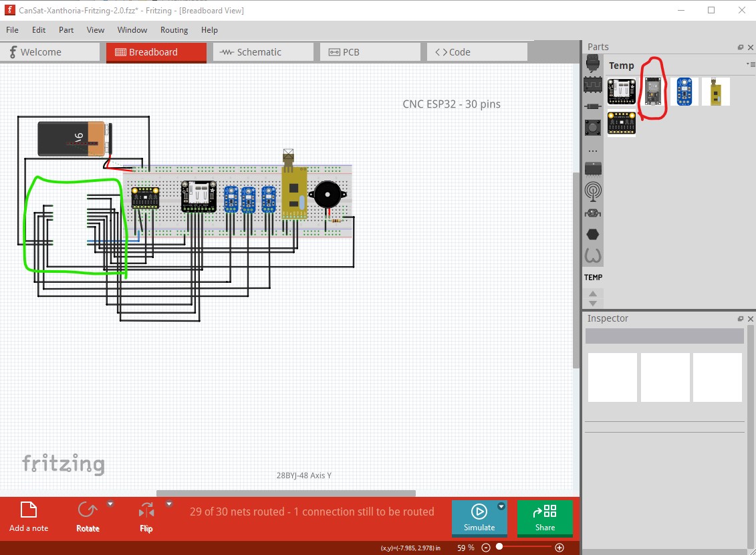Open the Parts bin options menu
This screenshot has width=756, height=555.
click(751, 64)
